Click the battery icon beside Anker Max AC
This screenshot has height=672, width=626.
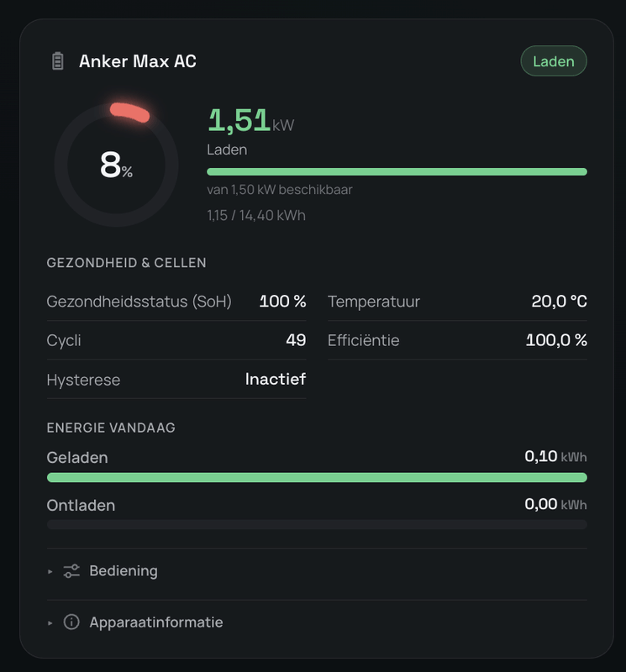click(x=57, y=60)
